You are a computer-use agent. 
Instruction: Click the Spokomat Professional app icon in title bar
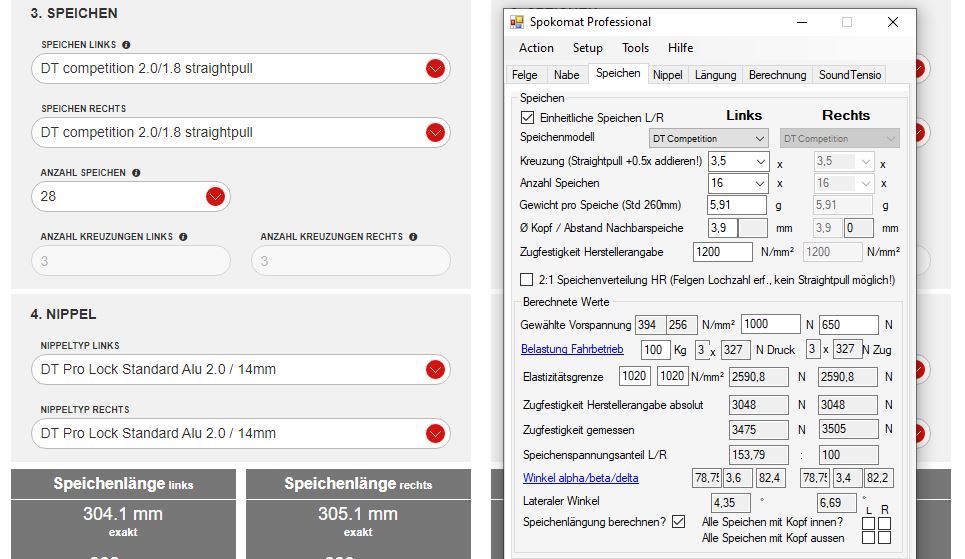[x=516, y=22]
